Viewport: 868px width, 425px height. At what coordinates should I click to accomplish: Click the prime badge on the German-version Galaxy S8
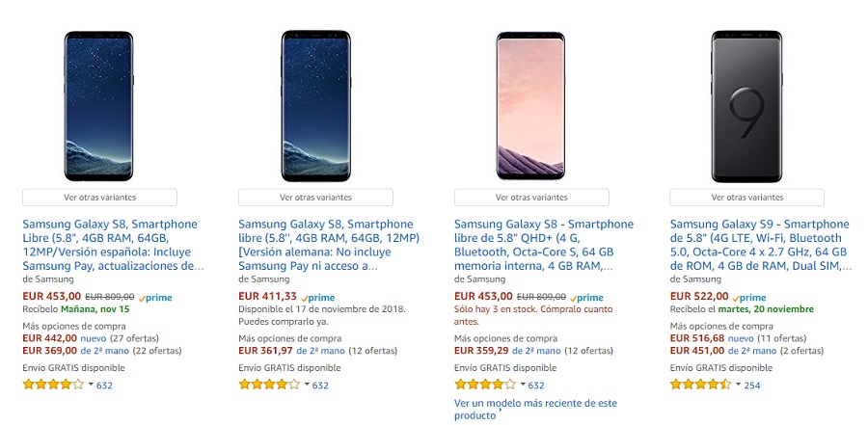(x=317, y=298)
